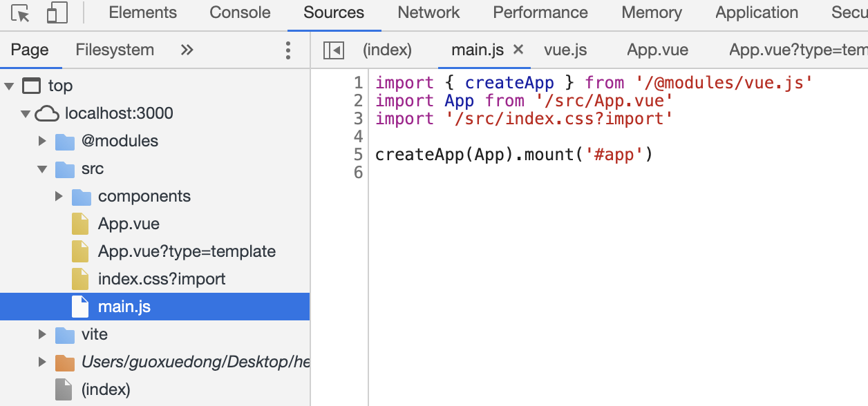This screenshot has height=406, width=868.
Task: Open the Console panel tab
Action: [x=240, y=12]
